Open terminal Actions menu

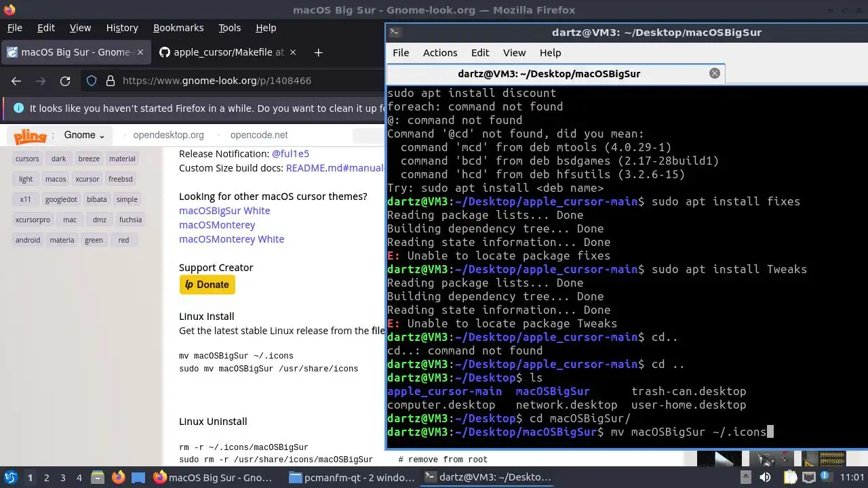point(440,52)
